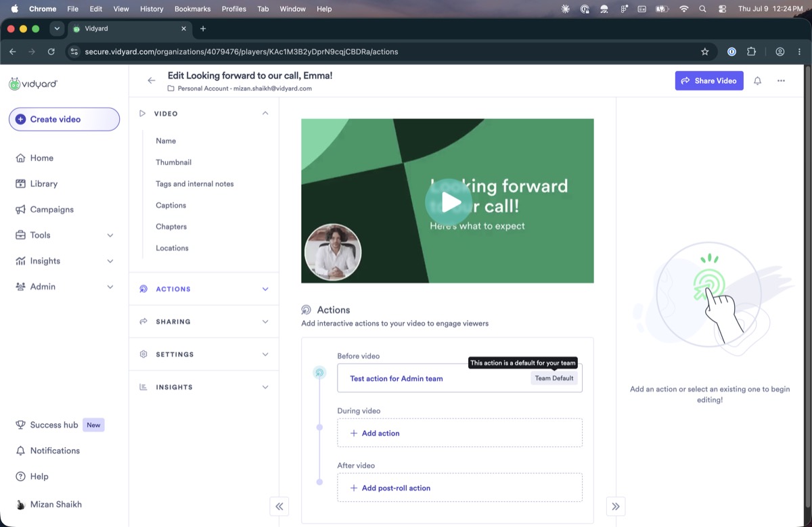This screenshot has width=812, height=527.
Task: Expand the Tools sidebar menu
Action: (64, 235)
